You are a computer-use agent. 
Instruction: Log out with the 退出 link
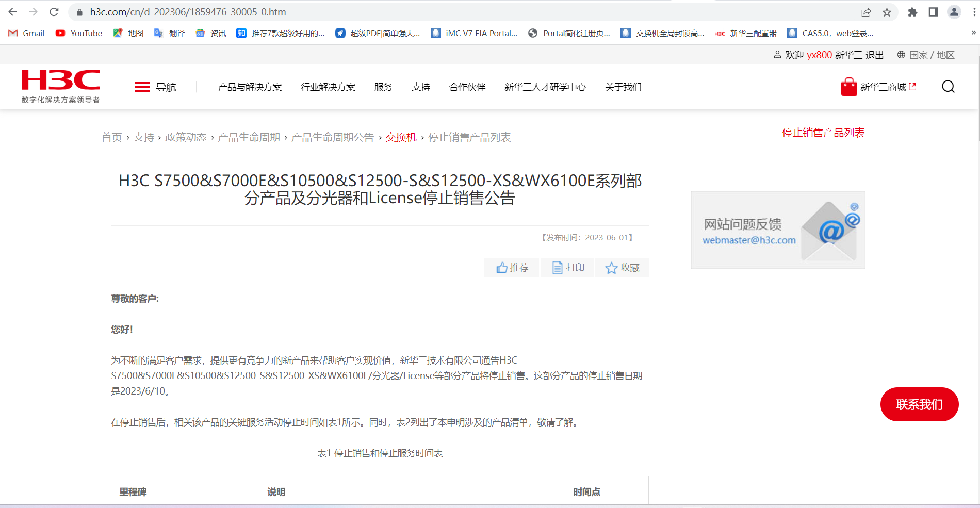click(x=875, y=55)
